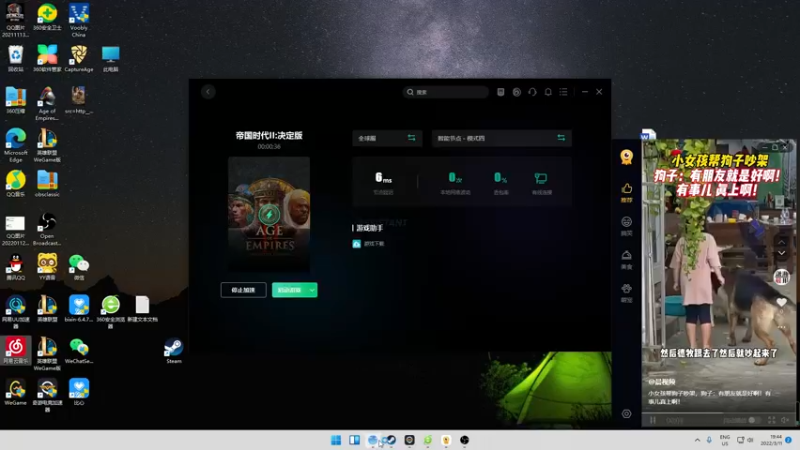Toggle the switch on video control bar
Viewport: 800px width, 450px height.
[754, 420]
